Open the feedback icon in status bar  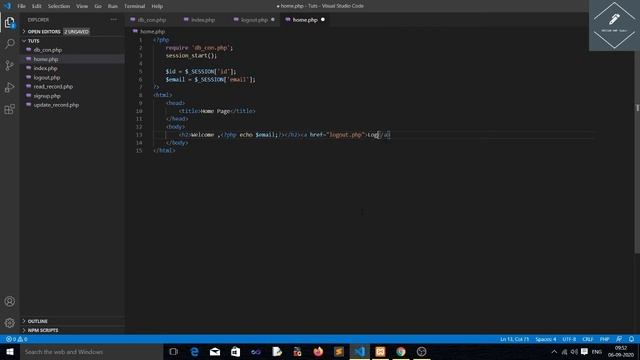coord(619,339)
